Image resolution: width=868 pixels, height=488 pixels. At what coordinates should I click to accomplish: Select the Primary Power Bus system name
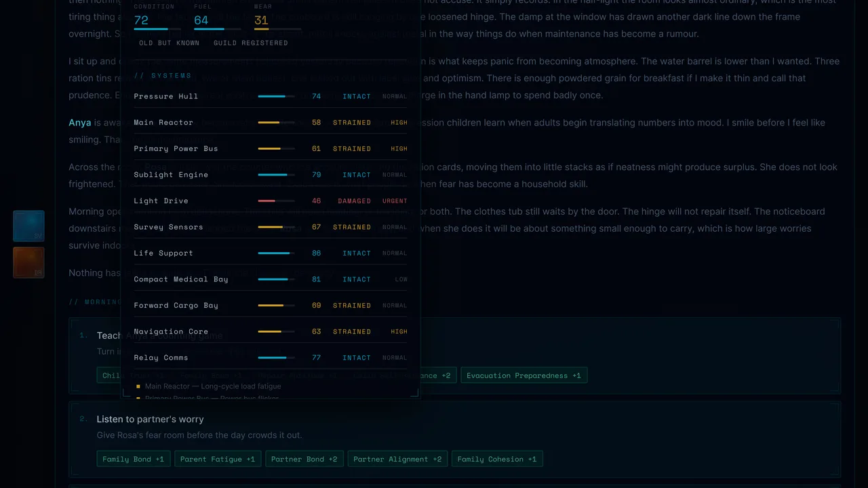(x=176, y=148)
